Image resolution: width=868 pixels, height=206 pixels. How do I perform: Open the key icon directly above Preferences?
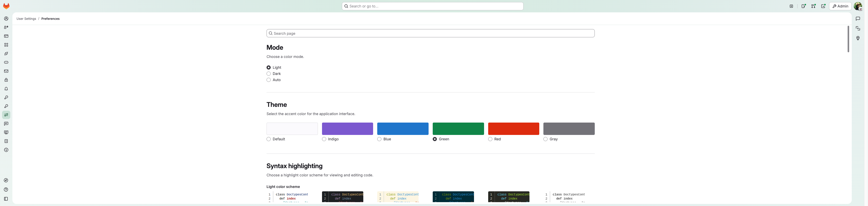coord(6,106)
